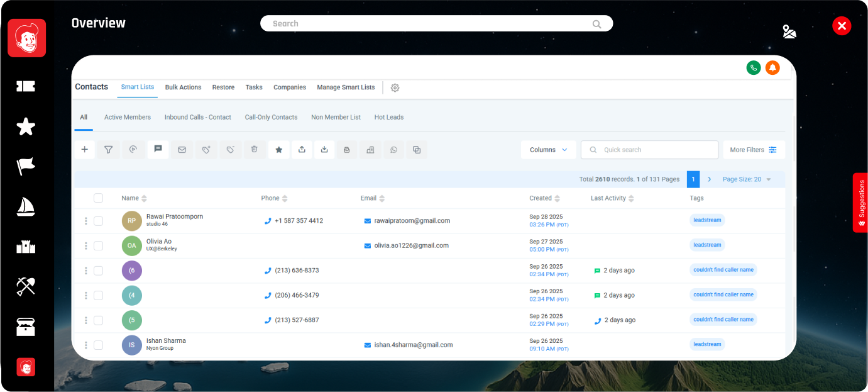The image size is (868, 392).
Task: Open row options menu for Ishan Sharma
Action: (x=86, y=345)
